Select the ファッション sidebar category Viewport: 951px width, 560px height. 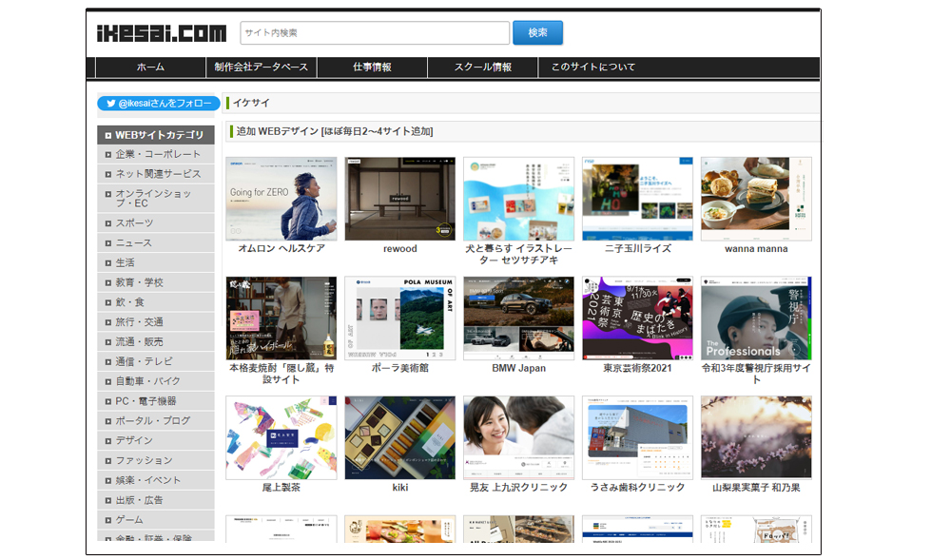pyautogui.click(x=144, y=460)
